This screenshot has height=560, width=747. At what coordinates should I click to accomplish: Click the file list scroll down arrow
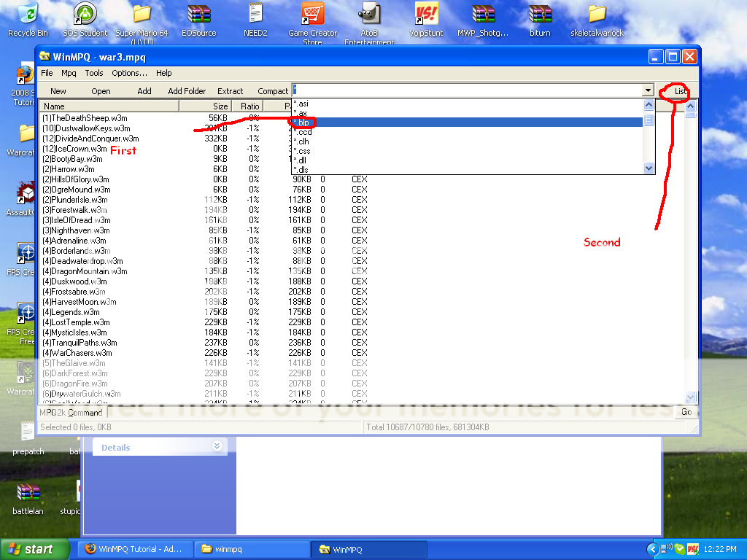690,397
